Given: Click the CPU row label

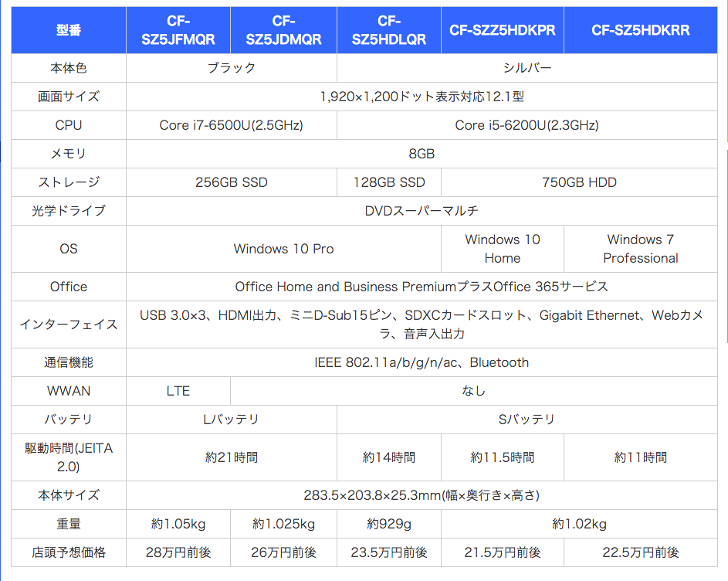Looking at the screenshot, I should click(x=69, y=125).
